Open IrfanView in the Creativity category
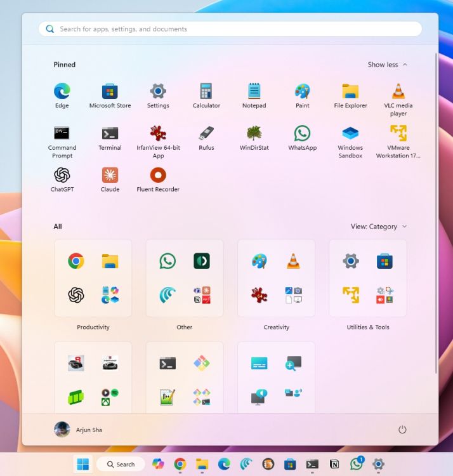Screen dimensions: 453x476 tap(259, 294)
